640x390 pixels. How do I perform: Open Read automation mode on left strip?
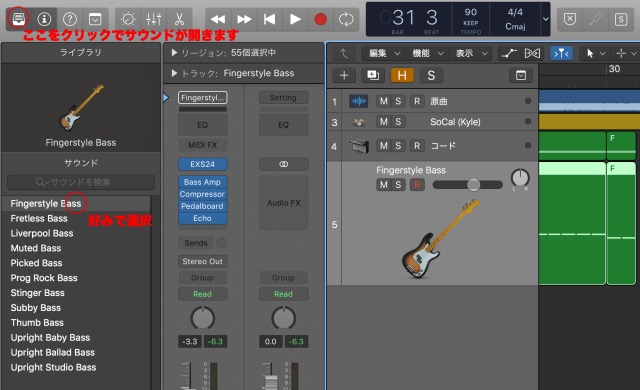click(x=202, y=294)
